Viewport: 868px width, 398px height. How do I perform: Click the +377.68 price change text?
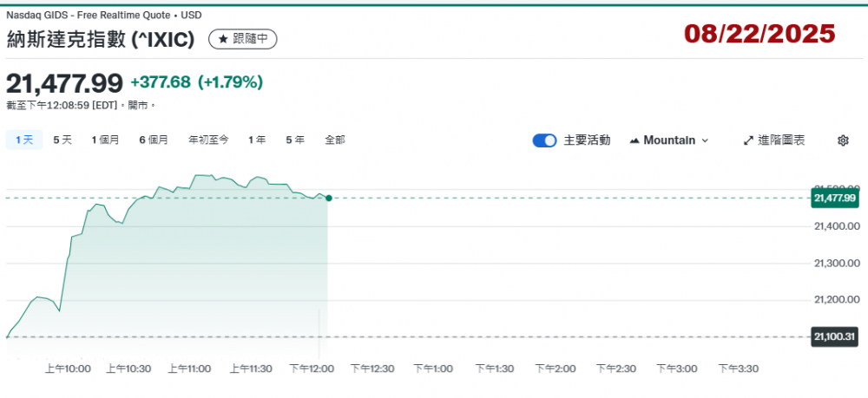click(x=161, y=82)
